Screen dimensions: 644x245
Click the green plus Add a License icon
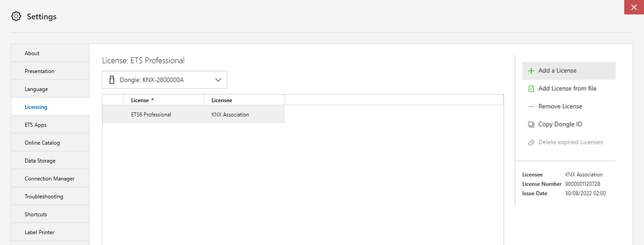(x=531, y=71)
